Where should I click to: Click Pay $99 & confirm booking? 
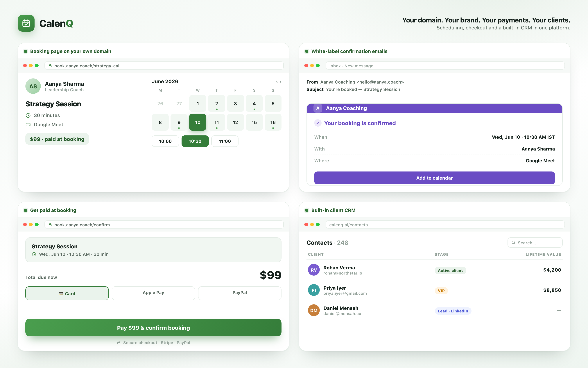[153, 328]
